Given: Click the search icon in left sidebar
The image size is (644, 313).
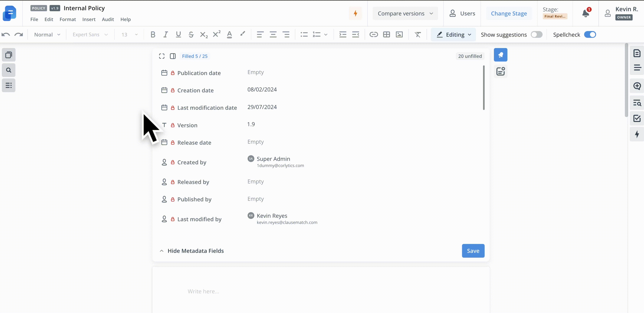Looking at the screenshot, I should pyautogui.click(x=9, y=70).
